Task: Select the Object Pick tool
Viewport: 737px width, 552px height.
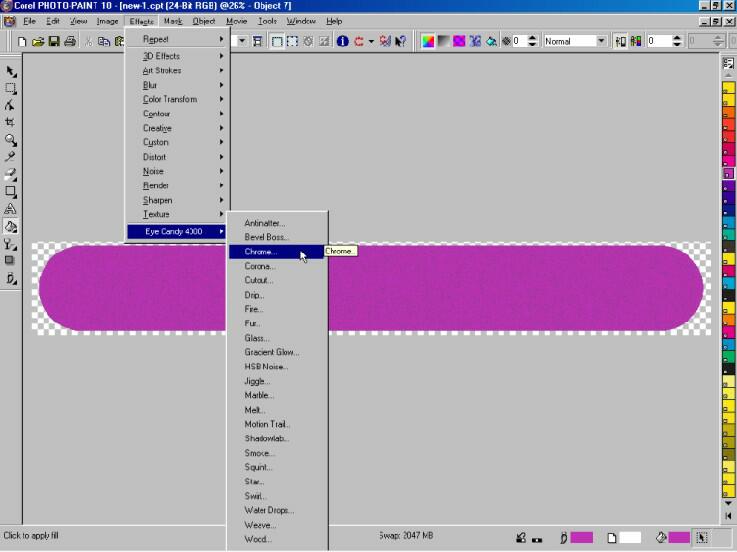Action: [x=11, y=71]
